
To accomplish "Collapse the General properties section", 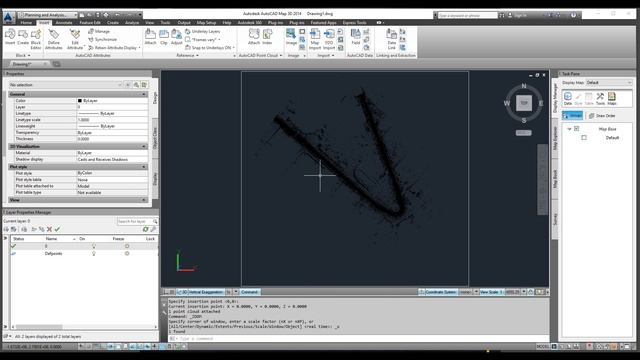I will pos(144,94).
